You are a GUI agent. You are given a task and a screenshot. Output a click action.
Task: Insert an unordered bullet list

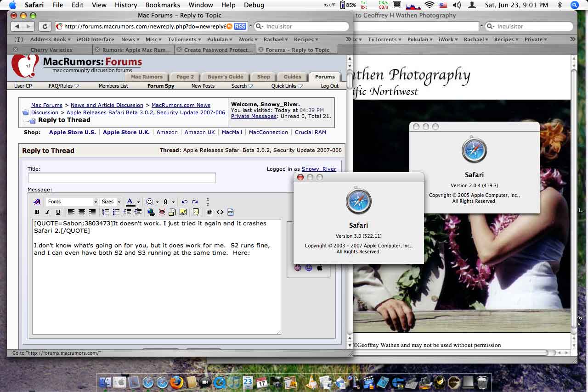point(116,212)
